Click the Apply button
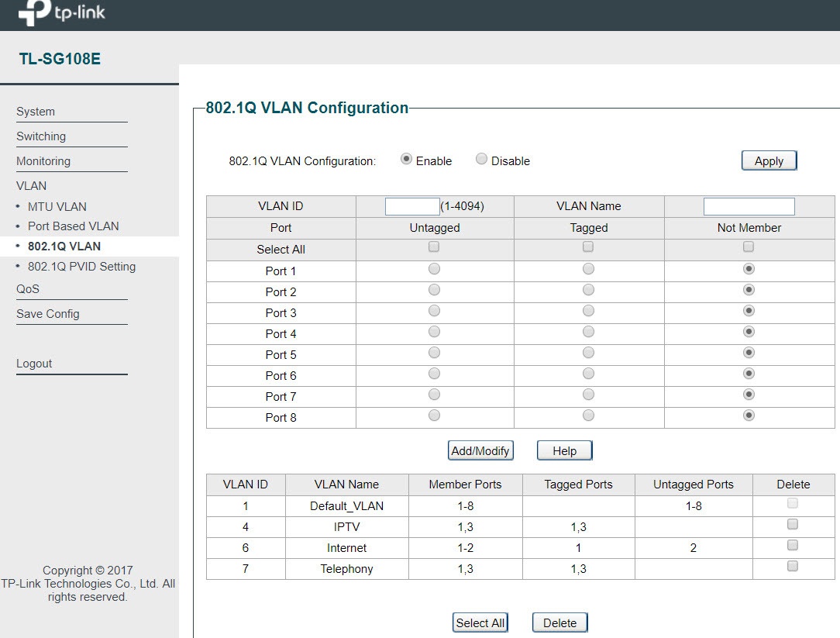Viewport: 840px width, 638px height. [x=769, y=160]
